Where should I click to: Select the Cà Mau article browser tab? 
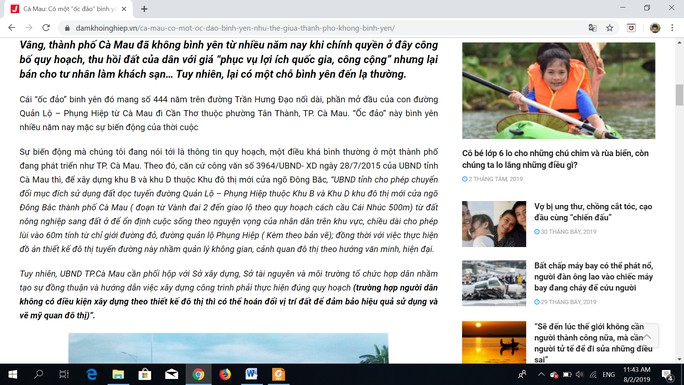69,9
